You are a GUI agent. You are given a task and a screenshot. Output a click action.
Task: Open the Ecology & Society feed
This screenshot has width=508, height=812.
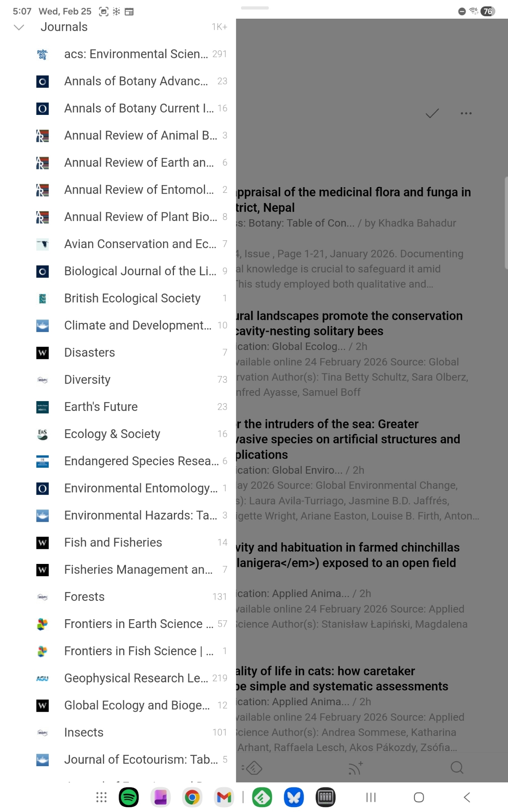[x=112, y=434]
